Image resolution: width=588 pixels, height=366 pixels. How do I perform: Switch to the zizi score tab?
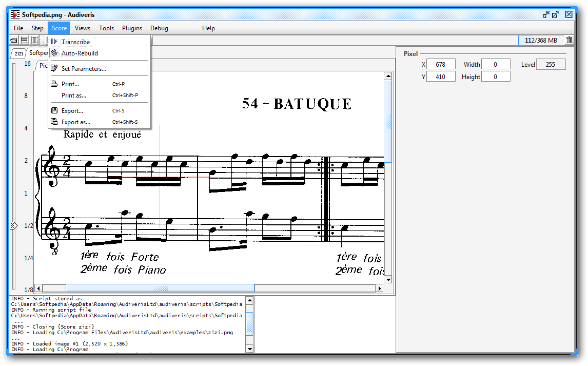click(18, 53)
